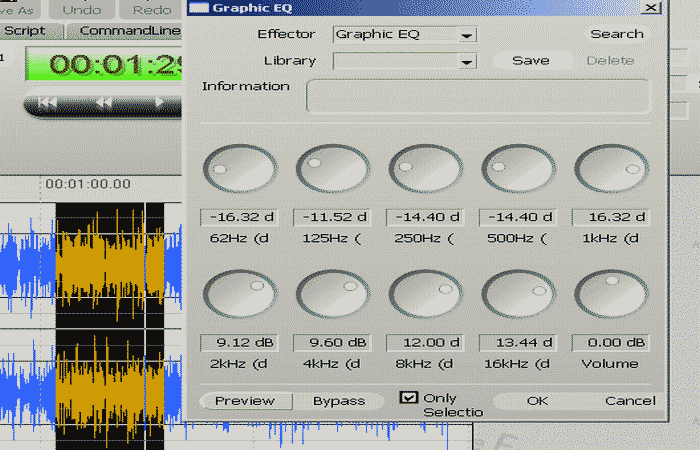Viewport: 700px width, 450px height.
Task: Click the Volume knob
Action: pos(611,296)
